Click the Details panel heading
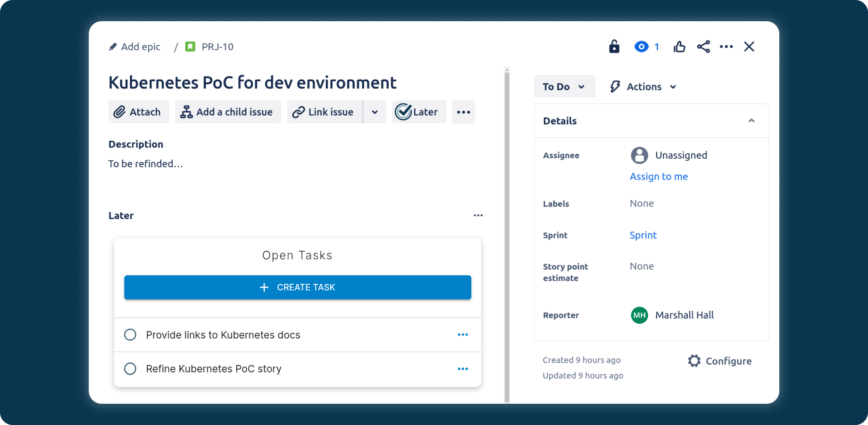 (x=560, y=121)
